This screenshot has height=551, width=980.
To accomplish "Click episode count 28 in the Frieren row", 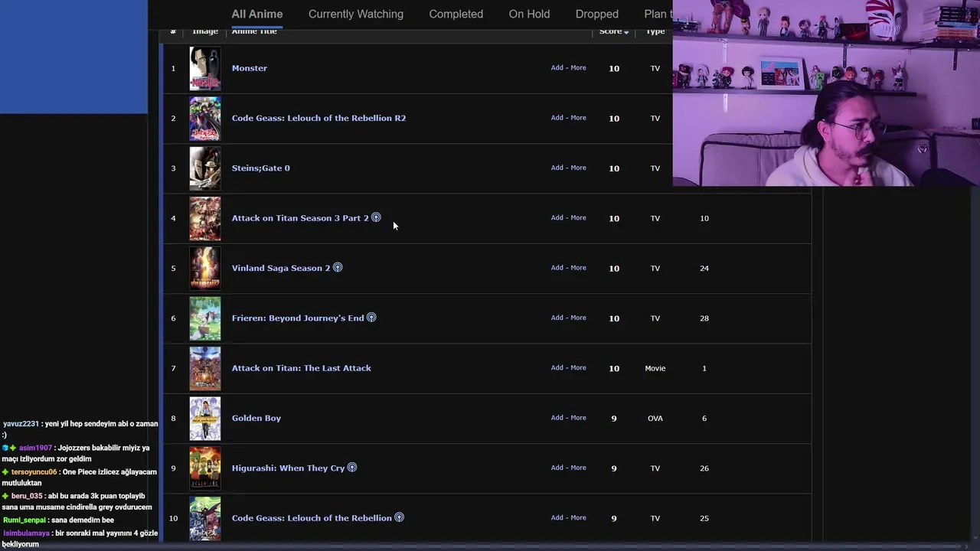I will 704,318.
